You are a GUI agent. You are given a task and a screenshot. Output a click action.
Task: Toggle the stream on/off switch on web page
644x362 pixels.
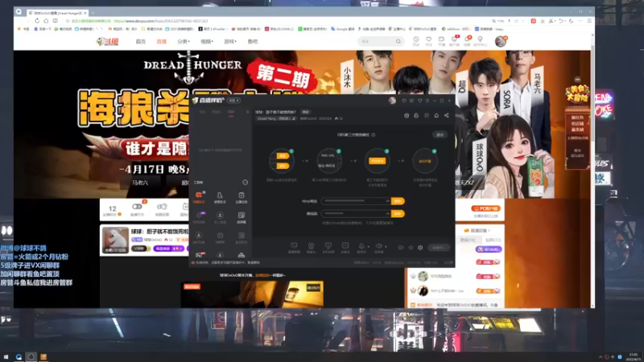pyautogui.click(x=137, y=207)
